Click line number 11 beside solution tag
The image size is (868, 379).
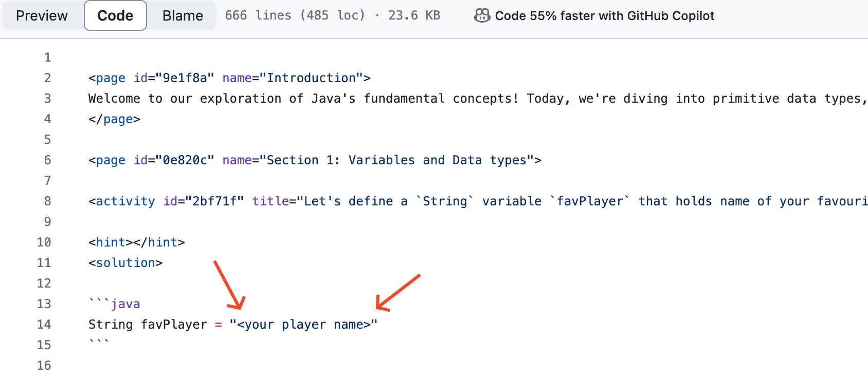[x=44, y=262]
